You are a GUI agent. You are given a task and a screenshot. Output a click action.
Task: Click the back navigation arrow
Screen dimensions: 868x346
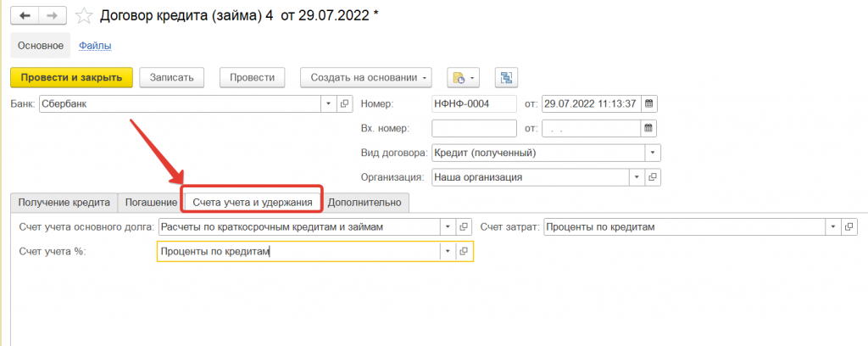(25, 15)
